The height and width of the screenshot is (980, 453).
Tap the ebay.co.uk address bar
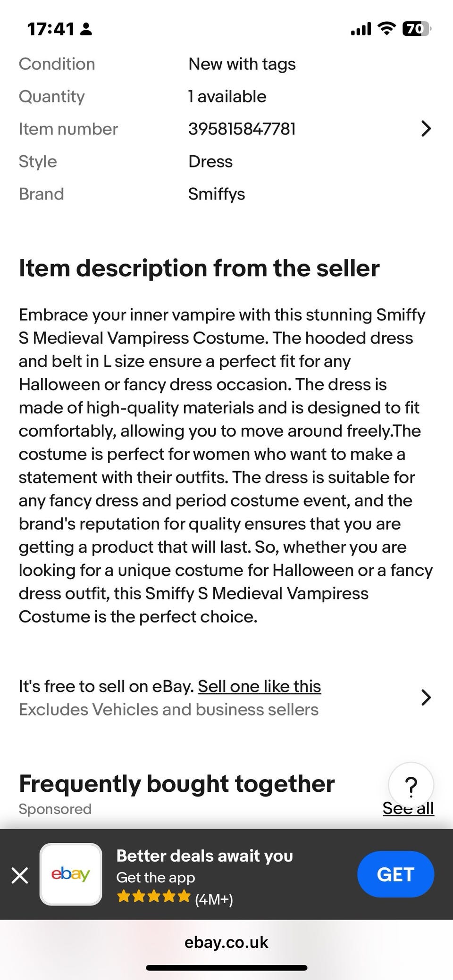coord(226,942)
